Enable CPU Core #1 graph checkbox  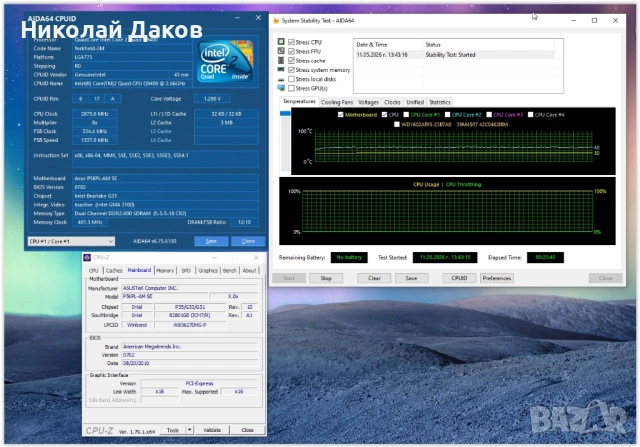click(x=406, y=115)
